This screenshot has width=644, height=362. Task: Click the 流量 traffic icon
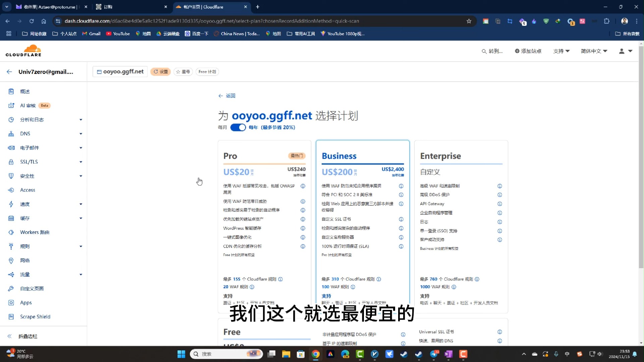[11, 275]
